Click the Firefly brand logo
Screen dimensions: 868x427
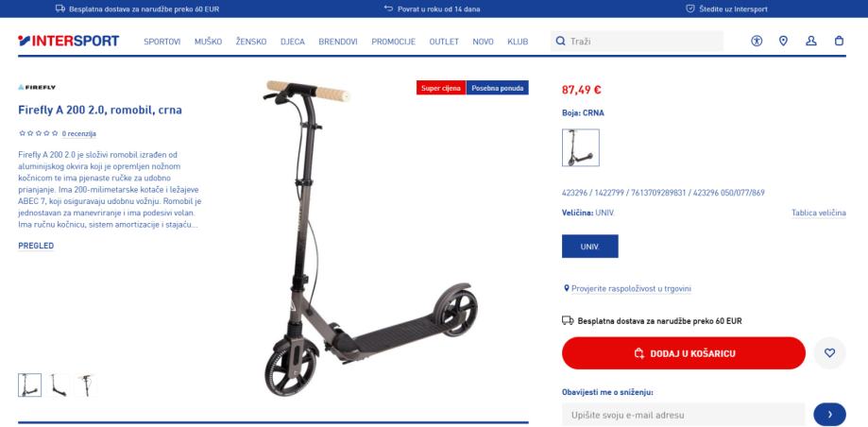coord(37,87)
